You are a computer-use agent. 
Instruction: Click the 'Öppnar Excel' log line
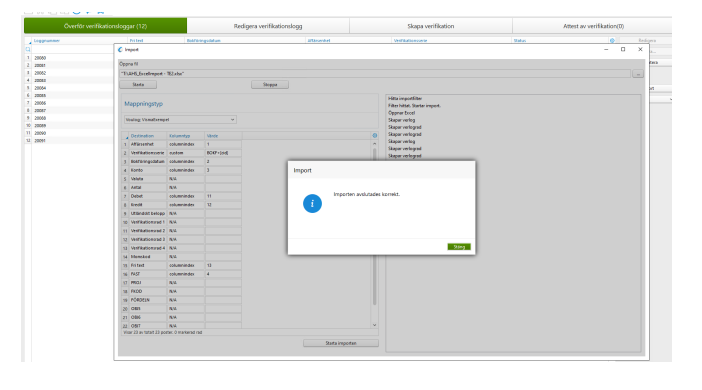tap(402, 113)
